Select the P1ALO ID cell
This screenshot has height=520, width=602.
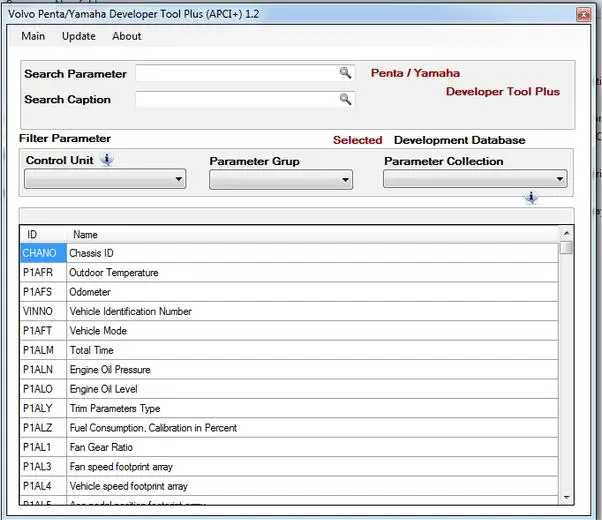(43, 389)
